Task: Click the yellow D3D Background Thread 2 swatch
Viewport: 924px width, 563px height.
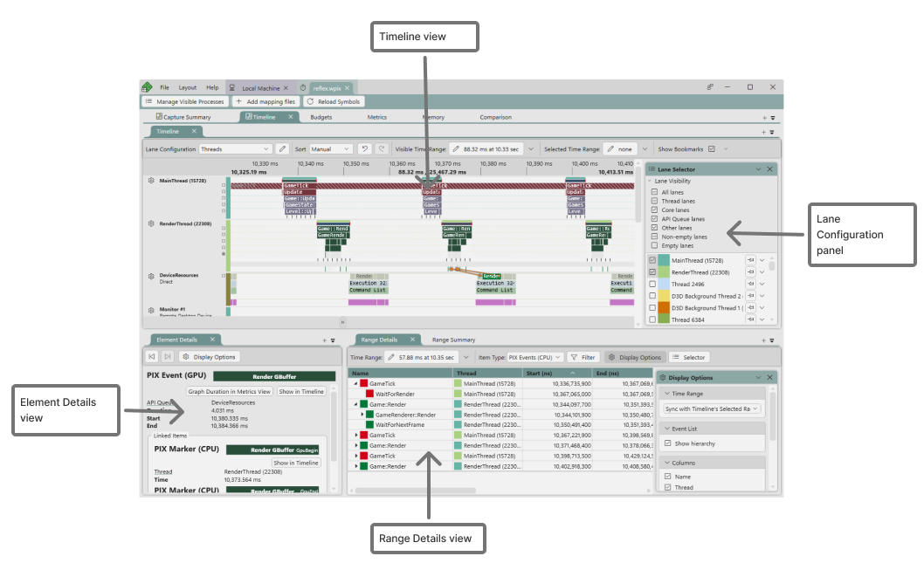Action: [664, 296]
